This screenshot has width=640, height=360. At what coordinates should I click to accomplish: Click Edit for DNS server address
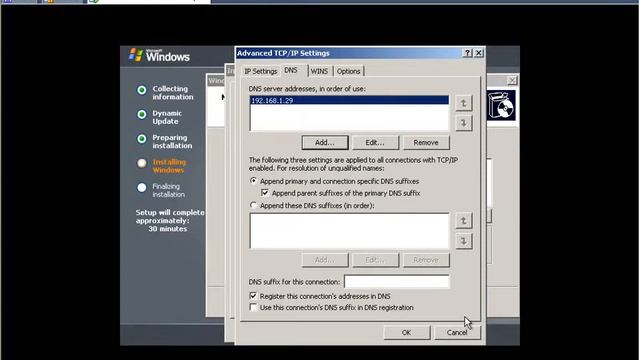[375, 142]
